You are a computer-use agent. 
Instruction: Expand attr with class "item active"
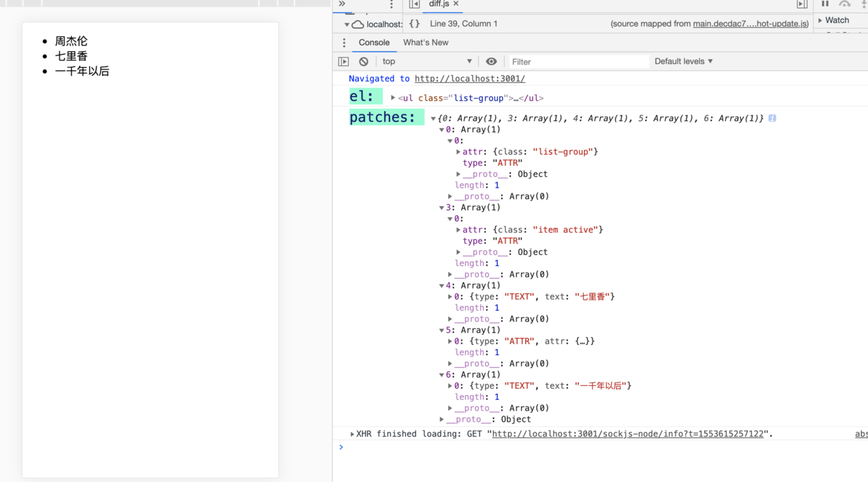(458, 230)
